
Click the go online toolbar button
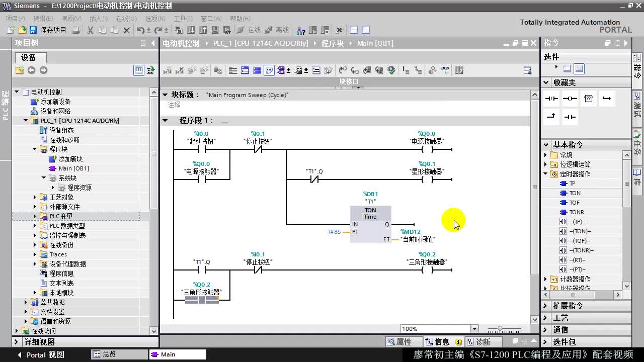click(x=249, y=30)
